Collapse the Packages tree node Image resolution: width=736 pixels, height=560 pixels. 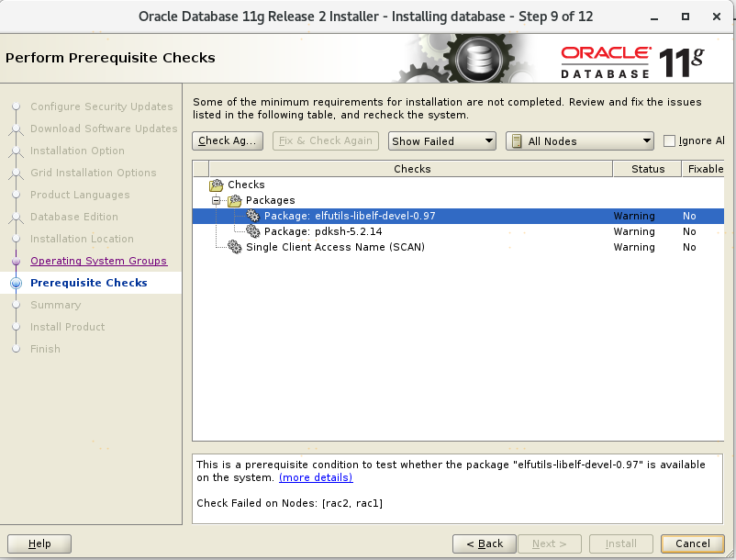tap(217, 200)
